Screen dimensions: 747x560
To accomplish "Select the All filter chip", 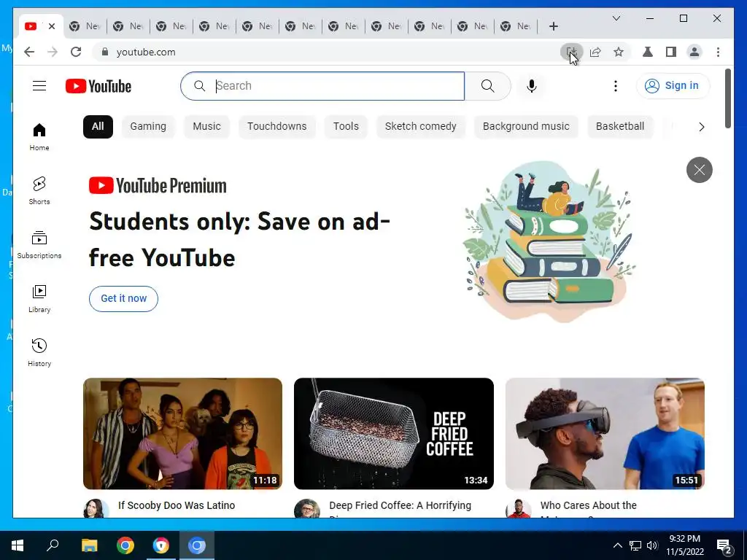I will (x=98, y=127).
